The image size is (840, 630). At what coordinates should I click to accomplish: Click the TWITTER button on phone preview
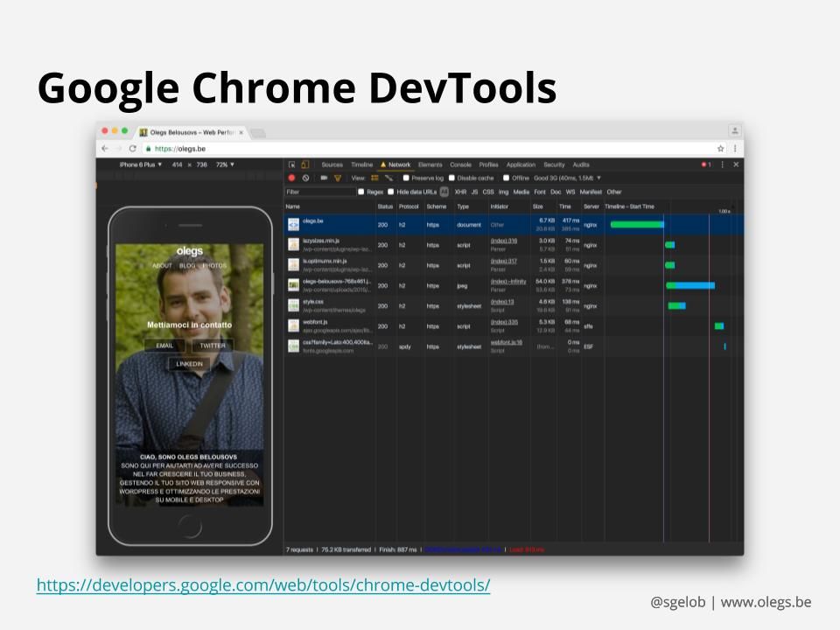tap(213, 346)
